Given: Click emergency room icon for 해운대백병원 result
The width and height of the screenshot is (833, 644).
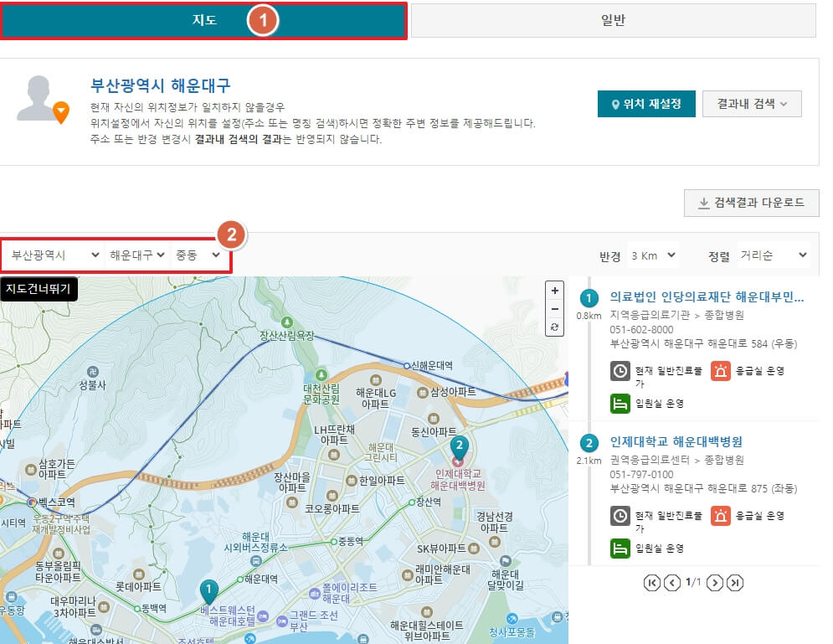Looking at the screenshot, I should (720, 515).
